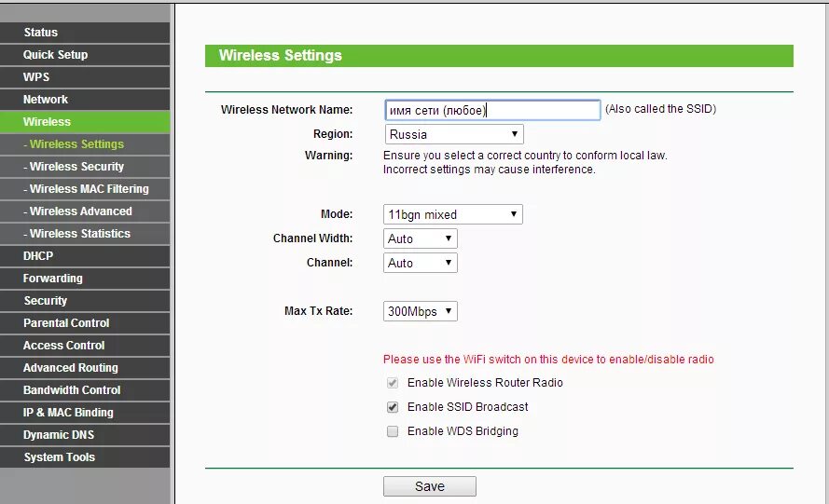Click '(Also called the SSID)' text
Screen dimensions: 829x504
[x=660, y=109]
